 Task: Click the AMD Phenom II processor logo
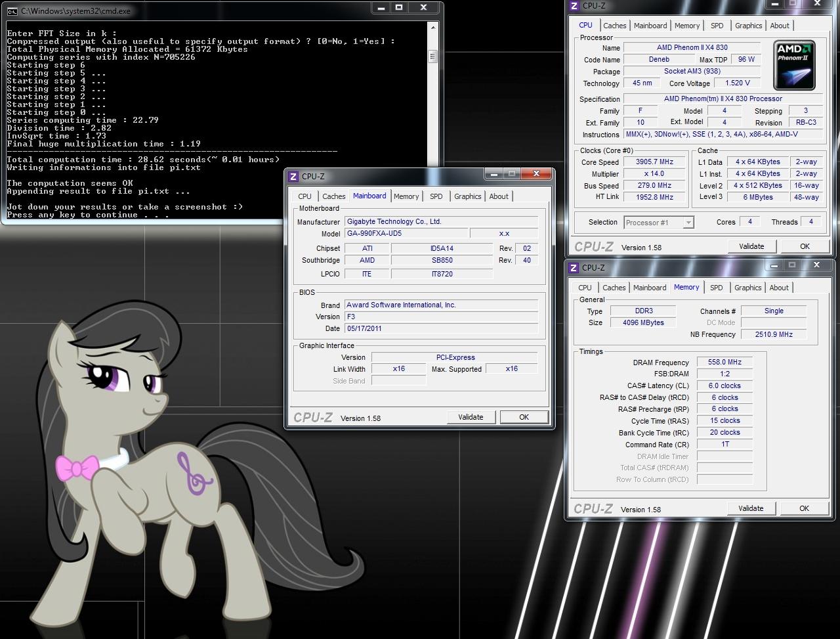795,66
